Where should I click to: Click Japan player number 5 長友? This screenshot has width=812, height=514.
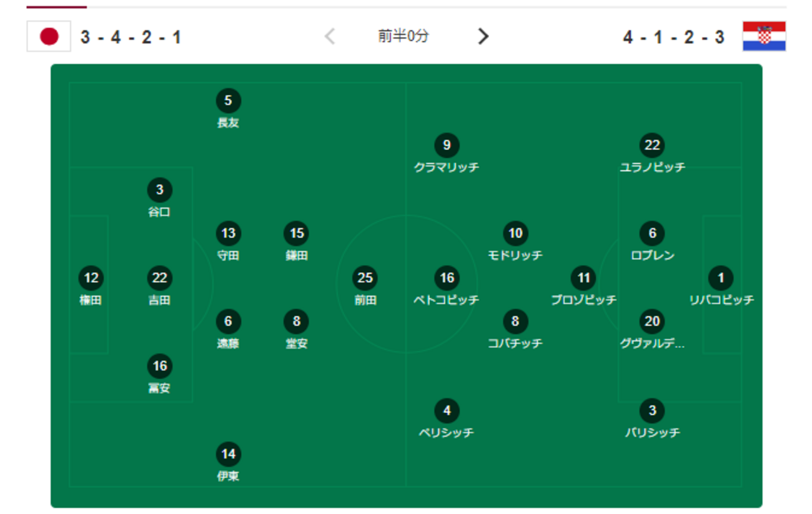pyautogui.click(x=228, y=101)
